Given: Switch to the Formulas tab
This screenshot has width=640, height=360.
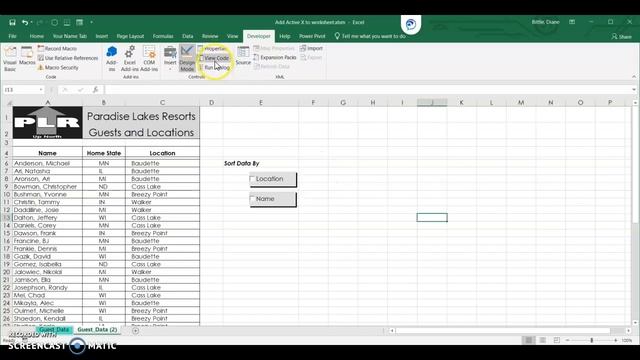Looking at the screenshot, I should (x=163, y=36).
